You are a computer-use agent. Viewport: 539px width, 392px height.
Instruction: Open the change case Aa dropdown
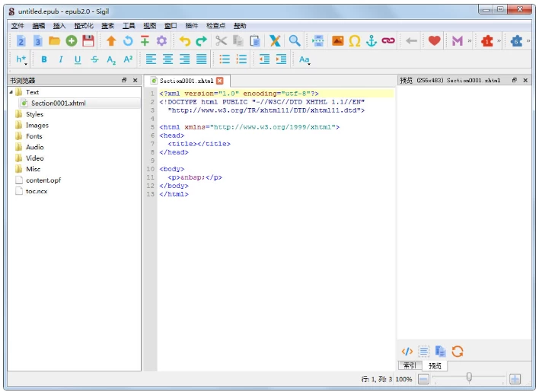pos(305,59)
